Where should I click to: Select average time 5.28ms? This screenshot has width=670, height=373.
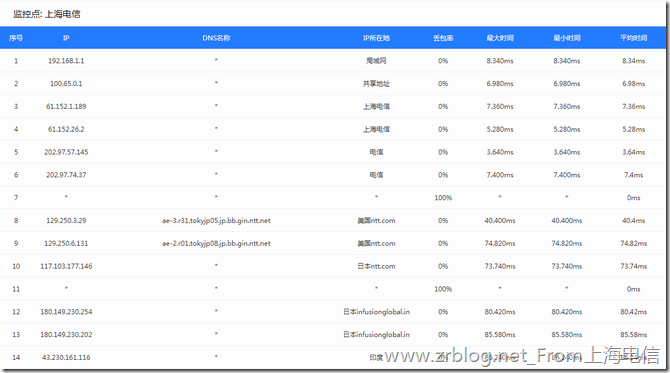(634, 129)
